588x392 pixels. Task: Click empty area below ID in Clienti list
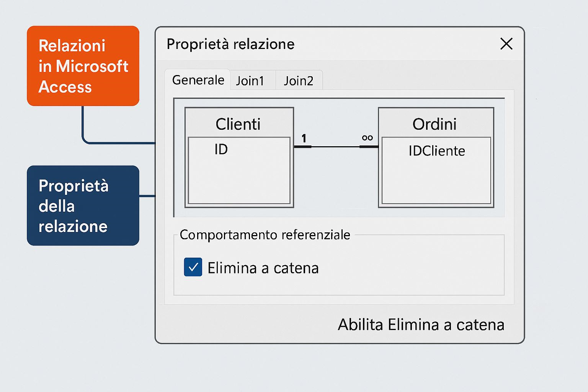pos(239,180)
